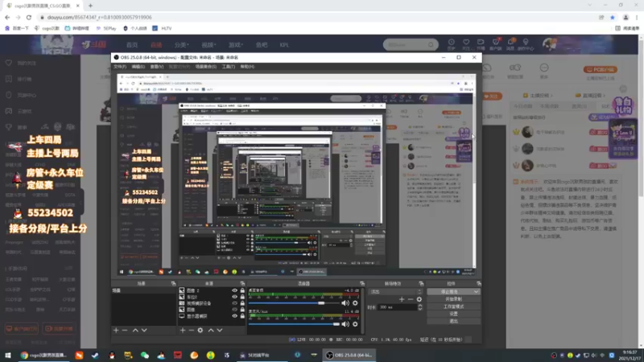Pop out the 控件 dock panel
This screenshot has height=362, width=644.
(x=478, y=284)
